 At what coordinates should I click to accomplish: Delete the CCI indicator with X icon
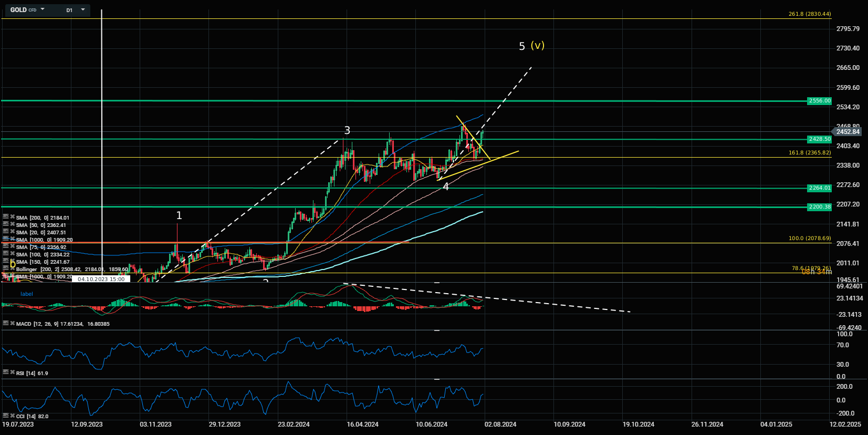tap(12, 416)
